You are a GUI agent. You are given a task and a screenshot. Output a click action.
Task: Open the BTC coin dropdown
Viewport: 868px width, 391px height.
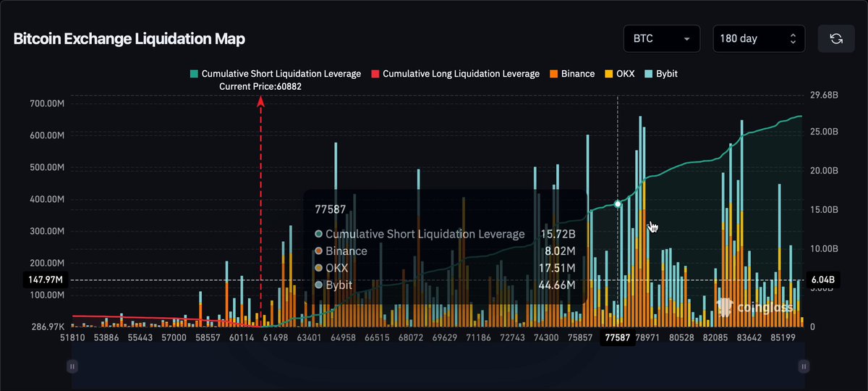[x=662, y=38]
